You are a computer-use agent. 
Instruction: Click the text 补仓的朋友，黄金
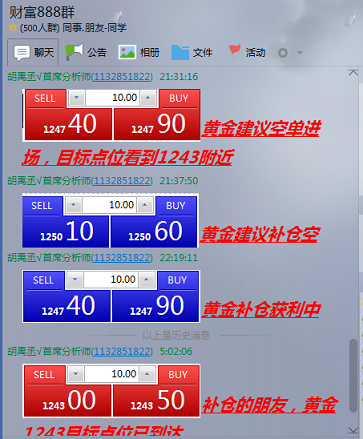(270, 405)
